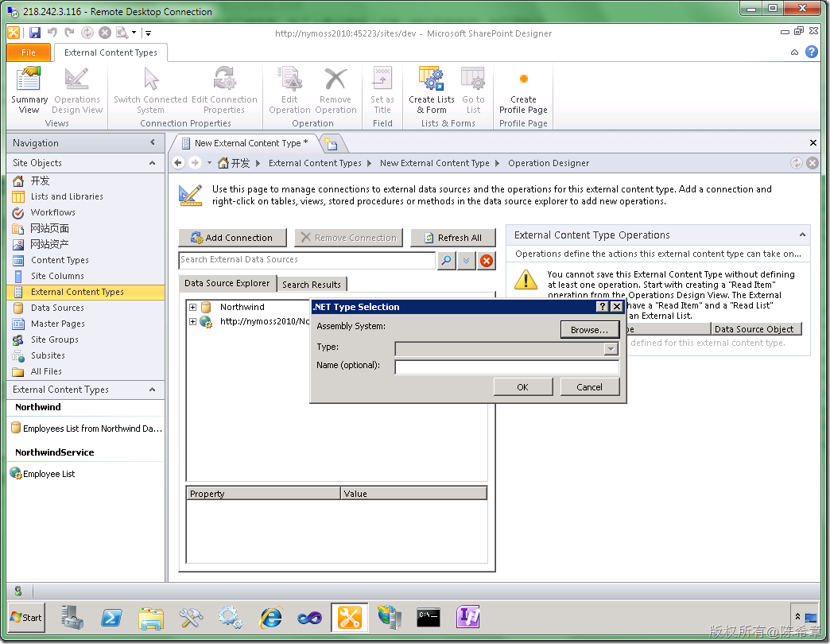This screenshot has height=644, width=830.
Task: Go forward with the breadcrumb forward arrow
Action: 196,163
